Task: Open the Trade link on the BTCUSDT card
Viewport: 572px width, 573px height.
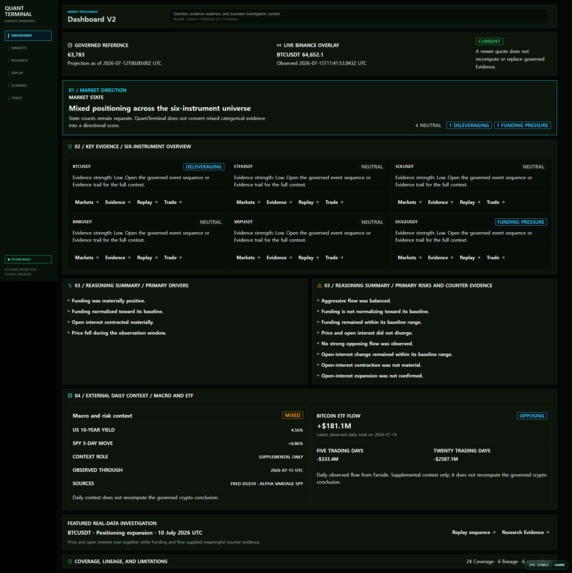Action: (173, 202)
